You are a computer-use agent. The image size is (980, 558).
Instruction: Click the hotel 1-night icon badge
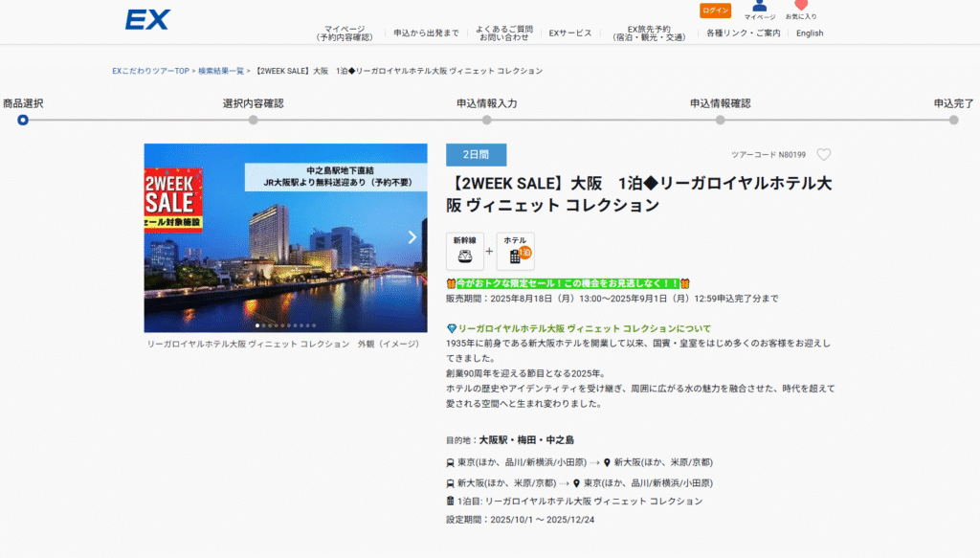pos(516,251)
